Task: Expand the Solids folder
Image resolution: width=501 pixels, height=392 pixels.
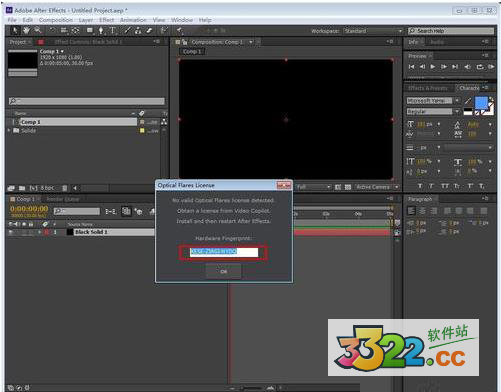Action: point(9,131)
